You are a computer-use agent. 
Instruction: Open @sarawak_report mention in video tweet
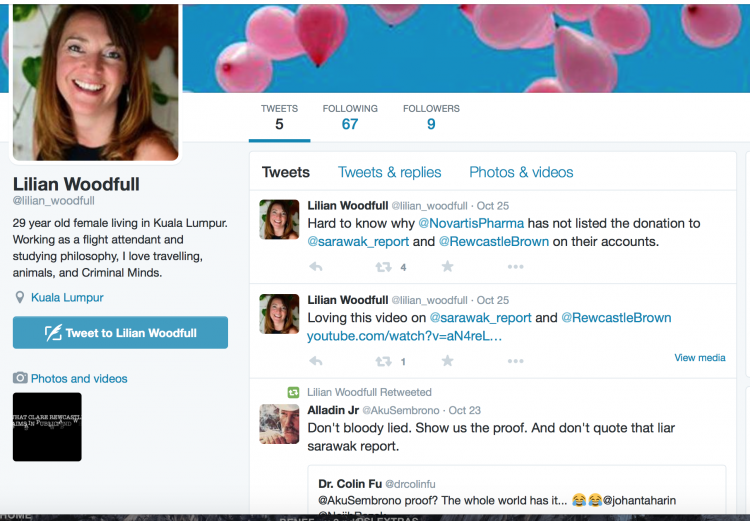tap(480, 318)
